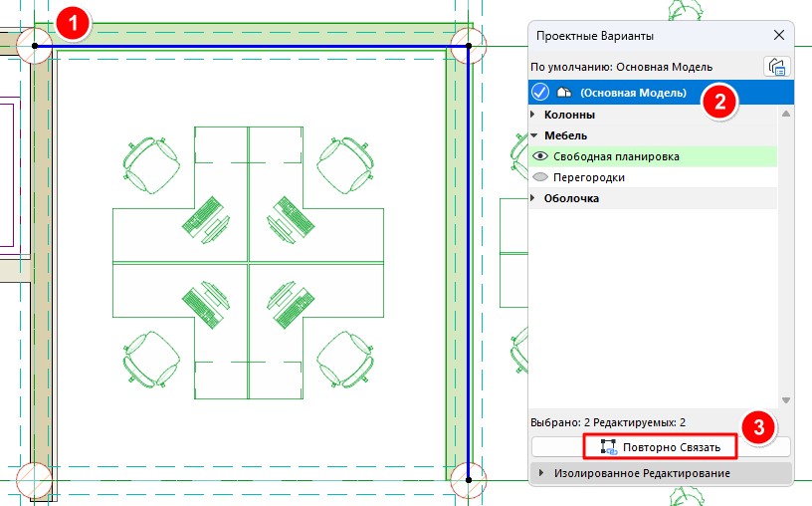Screen dimensions: 812x506
Task: Toggle the eye for Свободная планировка
Action: pos(540,156)
